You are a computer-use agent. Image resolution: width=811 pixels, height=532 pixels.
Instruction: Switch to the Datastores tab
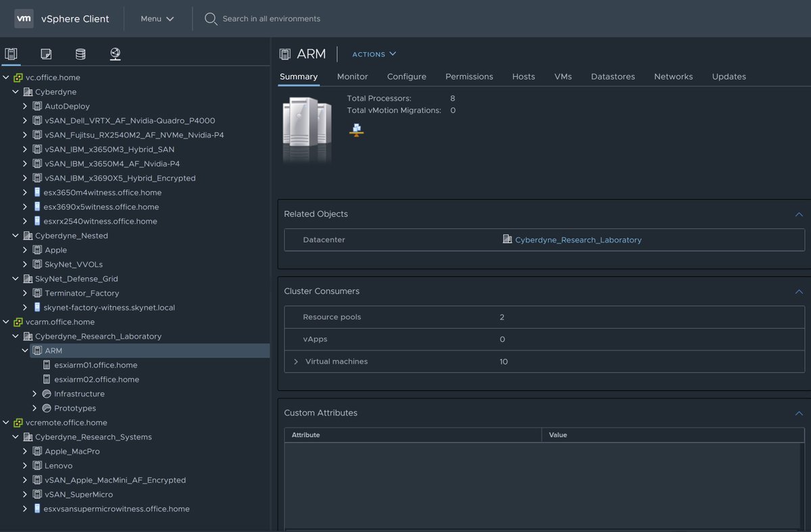[613, 76]
